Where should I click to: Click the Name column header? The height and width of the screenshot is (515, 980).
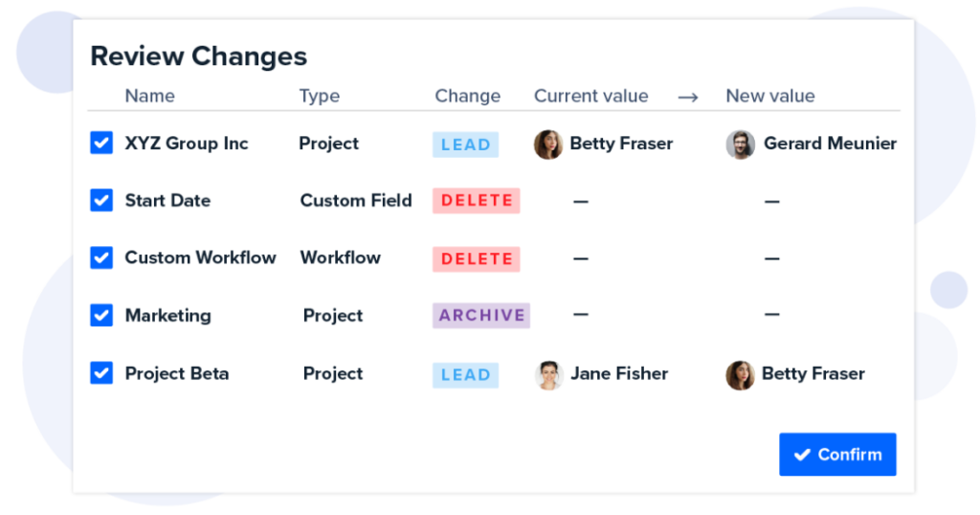(x=150, y=96)
